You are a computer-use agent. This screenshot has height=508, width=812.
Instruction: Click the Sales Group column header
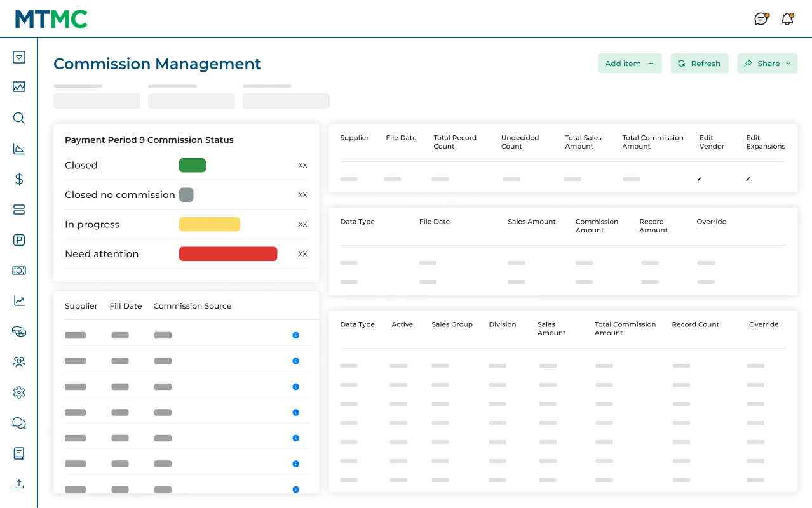(452, 324)
